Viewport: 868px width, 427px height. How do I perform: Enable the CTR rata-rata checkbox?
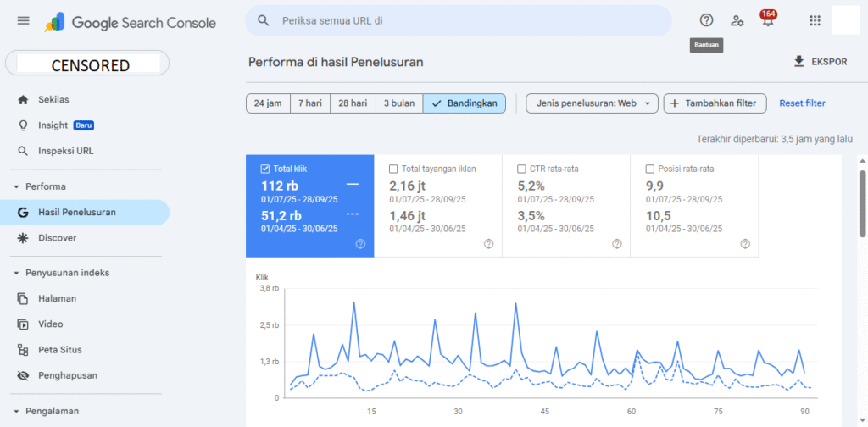click(521, 169)
